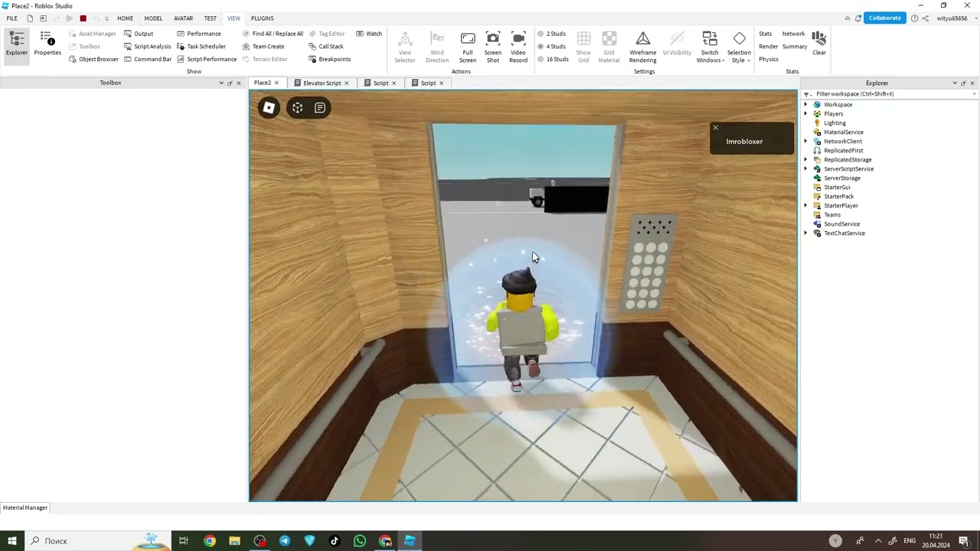The height and width of the screenshot is (551, 980).
Task: Show Summary stats
Action: pos(795,47)
